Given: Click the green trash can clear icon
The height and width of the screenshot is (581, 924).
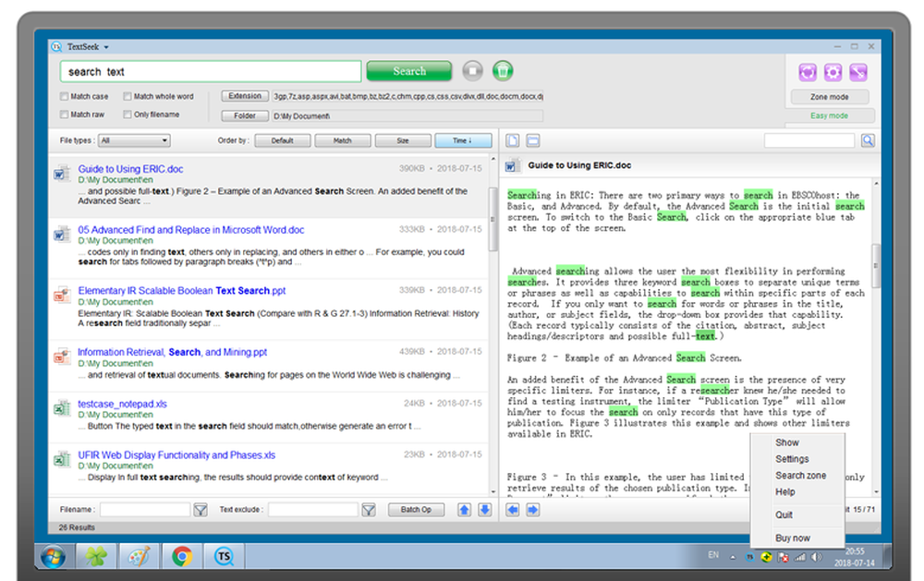Looking at the screenshot, I should [503, 71].
